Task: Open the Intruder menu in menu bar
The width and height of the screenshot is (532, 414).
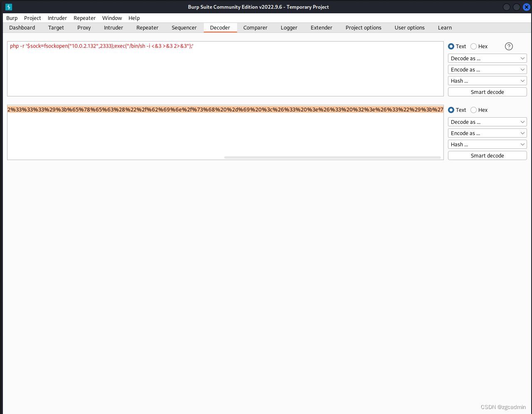Action: pyautogui.click(x=57, y=18)
